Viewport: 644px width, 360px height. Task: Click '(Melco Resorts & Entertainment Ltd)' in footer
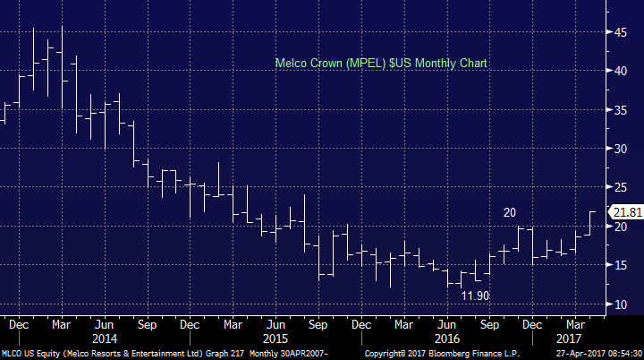pyautogui.click(x=133, y=354)
